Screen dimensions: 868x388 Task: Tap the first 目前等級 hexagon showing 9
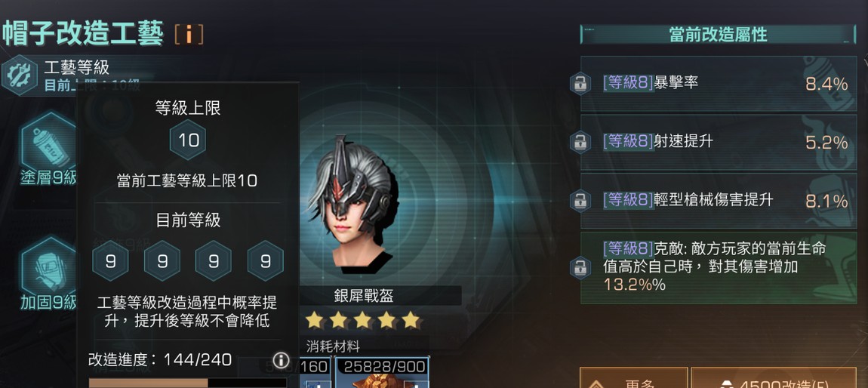click(x=110, y=260)
